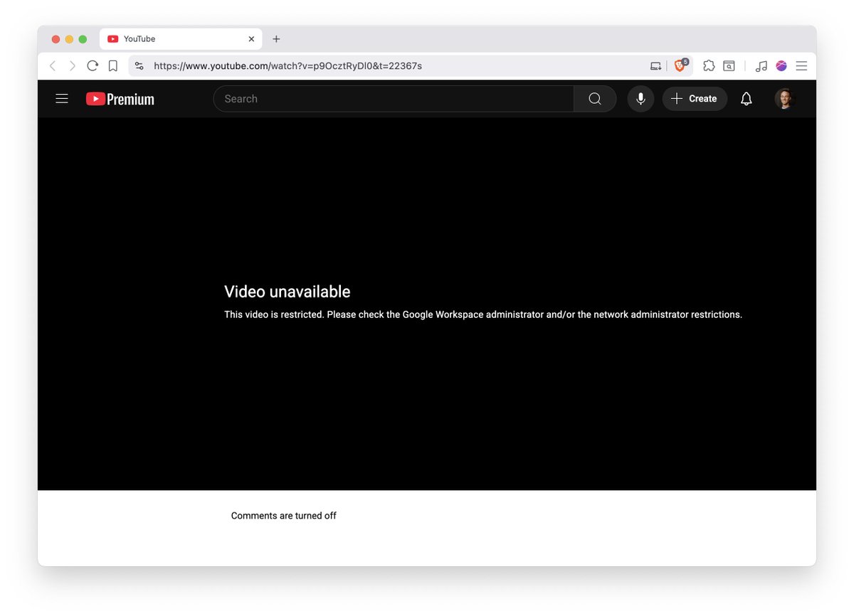Open the purple profile orb icon
Screen dimensions: 854x616
click(x=781, y=66)
